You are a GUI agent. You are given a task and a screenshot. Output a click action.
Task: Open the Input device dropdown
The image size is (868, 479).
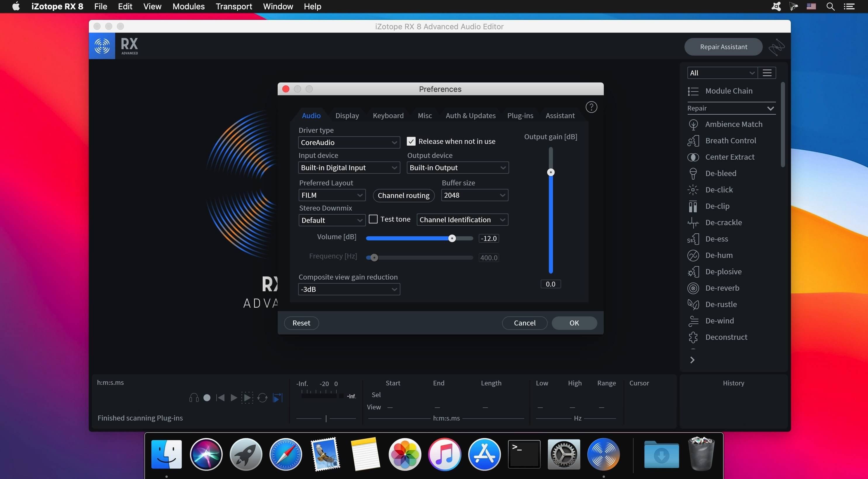(349, 168)
